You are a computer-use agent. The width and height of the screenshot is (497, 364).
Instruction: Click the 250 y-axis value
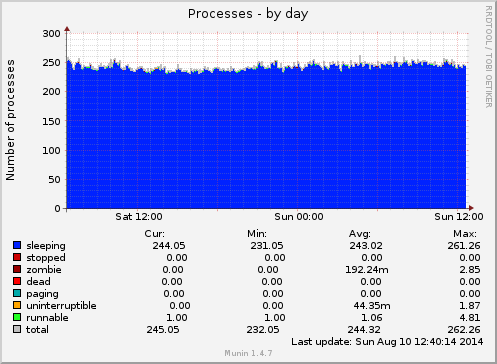coord(51,63)
